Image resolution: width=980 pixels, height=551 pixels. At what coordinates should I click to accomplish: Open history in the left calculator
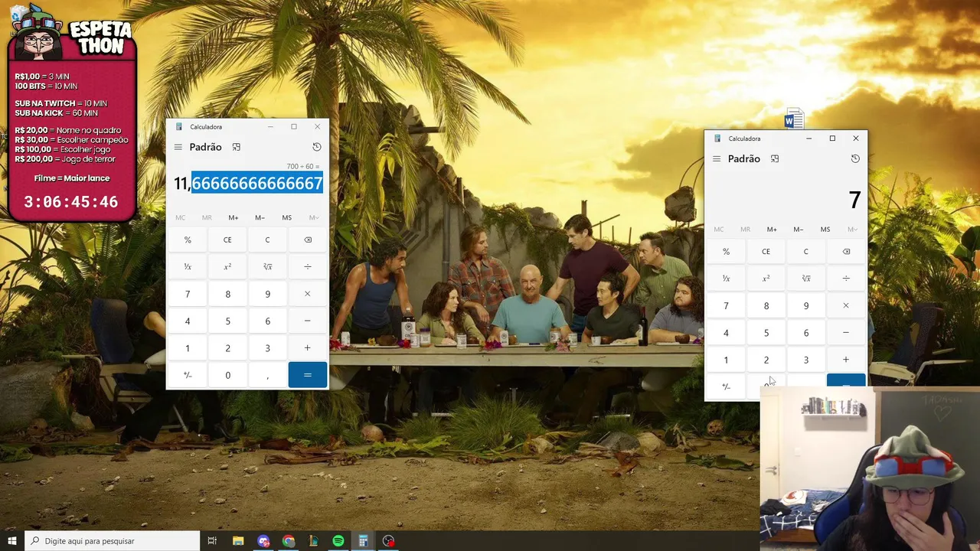coord(317,147)
